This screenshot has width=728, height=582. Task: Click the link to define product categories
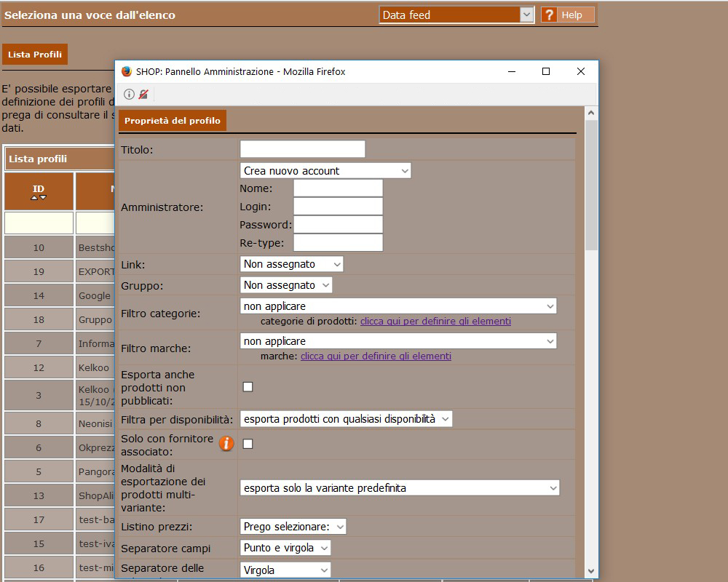coord(435,321)
